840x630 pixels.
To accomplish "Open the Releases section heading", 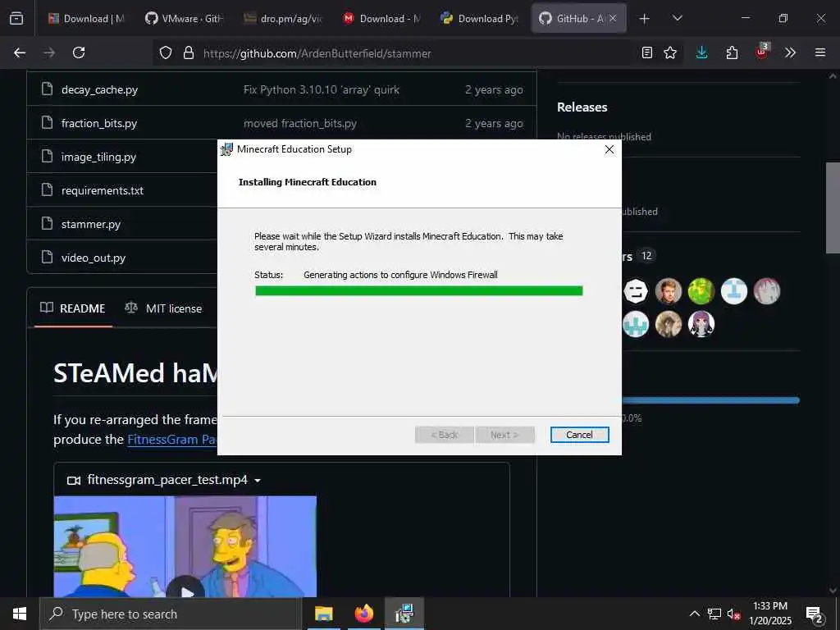I will click(582, 107).
